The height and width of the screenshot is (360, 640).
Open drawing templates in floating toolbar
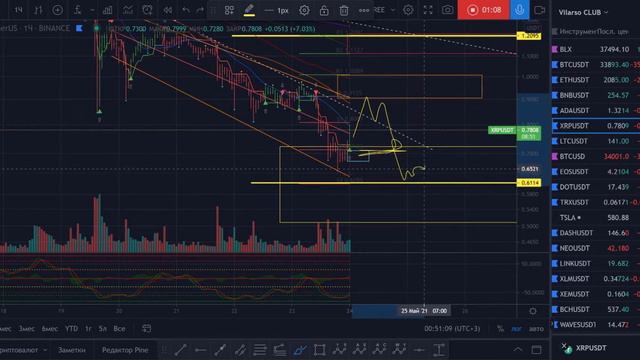tap(229, 10)
